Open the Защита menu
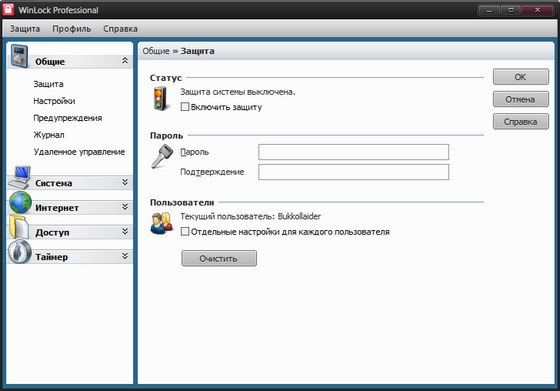This screenshot has height=391, width=560. [25, 29]
